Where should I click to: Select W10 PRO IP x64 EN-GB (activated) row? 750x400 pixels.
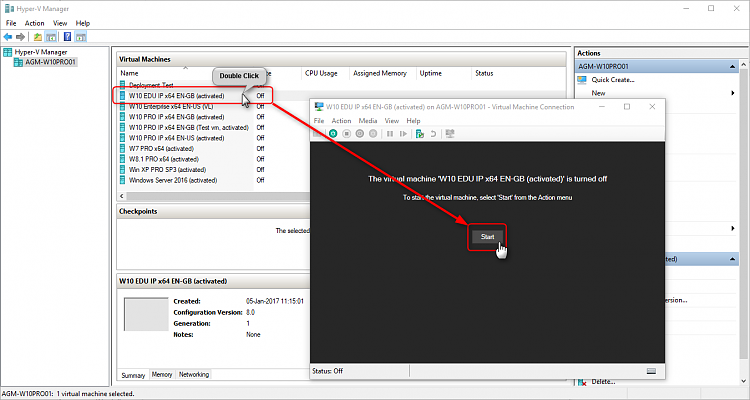tap(176, 117)
